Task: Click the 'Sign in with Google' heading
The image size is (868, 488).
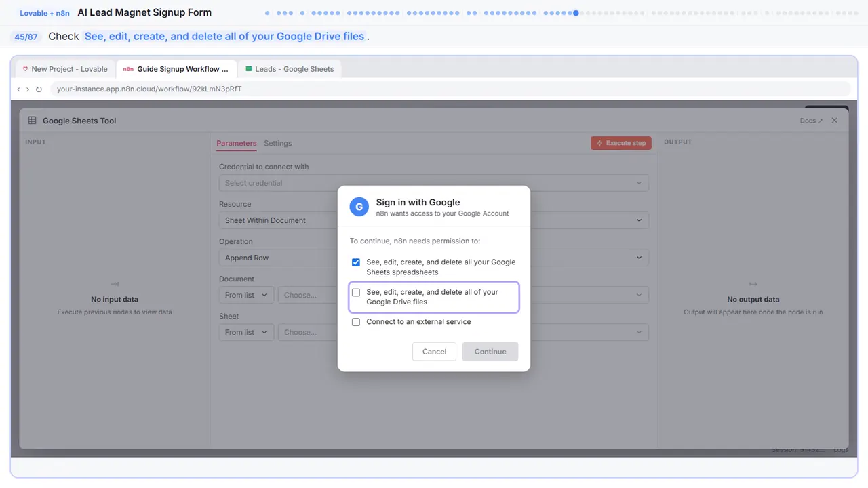Action: point(418,202)
